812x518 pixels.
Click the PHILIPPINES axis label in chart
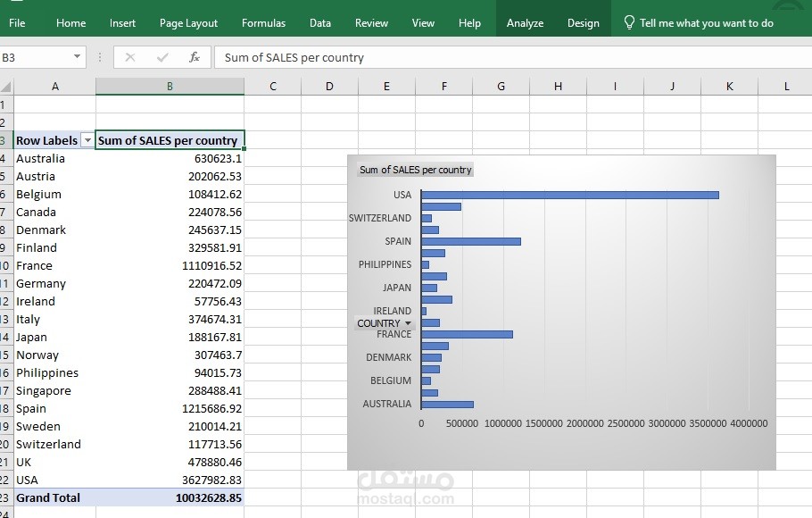(385, 264)
